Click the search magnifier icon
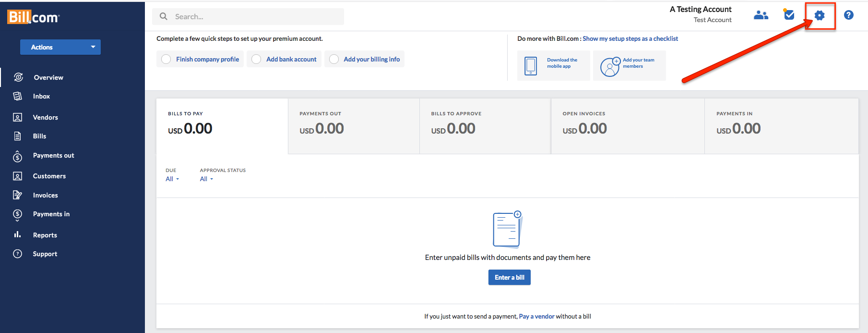This screenshot has width=868, height=333. click(x=164, y=16)
